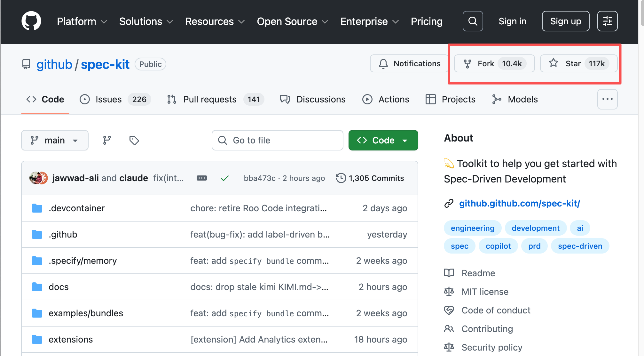Open the appearance settings sliders icon
This screenshot has height=356, width=644.
(x=607, y=21)
